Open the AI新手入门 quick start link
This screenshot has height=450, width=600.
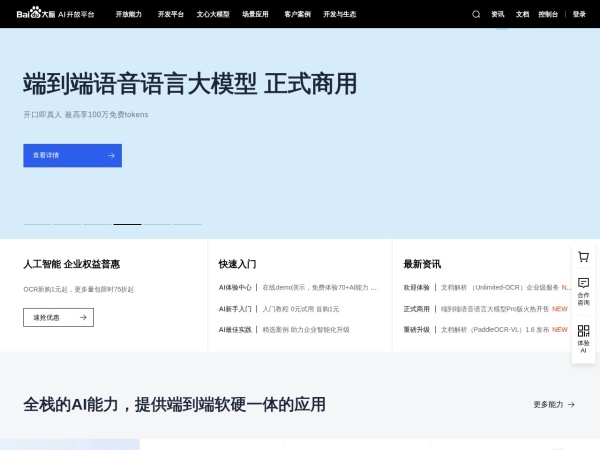[279, 309]
